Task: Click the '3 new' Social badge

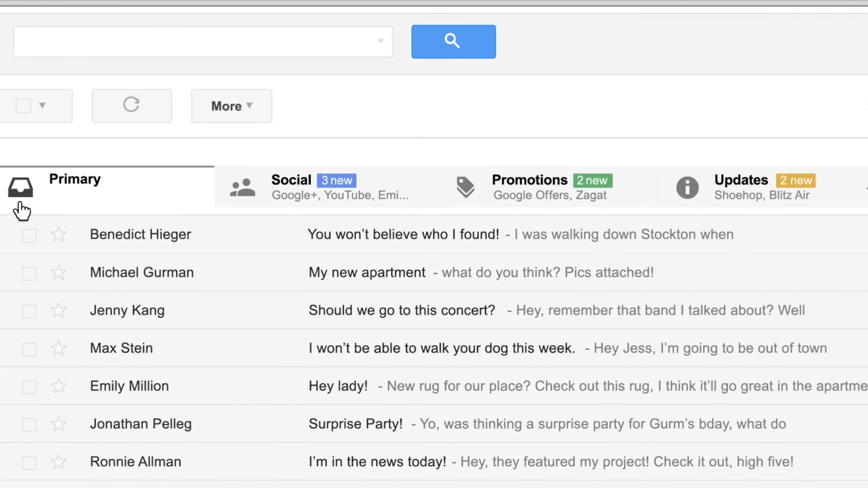Action: (x=337, y=181)
